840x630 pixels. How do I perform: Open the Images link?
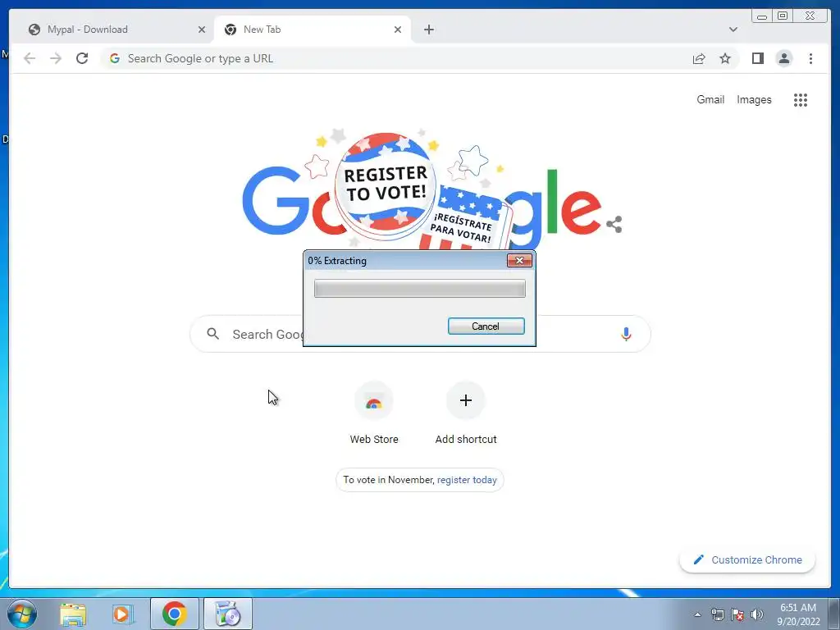754,99
